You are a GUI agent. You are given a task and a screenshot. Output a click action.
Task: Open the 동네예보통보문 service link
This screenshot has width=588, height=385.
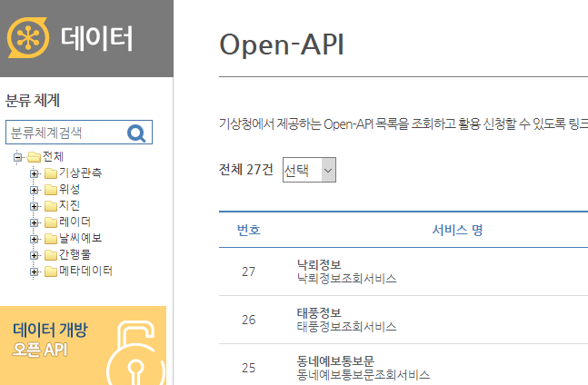[x=335, y=361]
